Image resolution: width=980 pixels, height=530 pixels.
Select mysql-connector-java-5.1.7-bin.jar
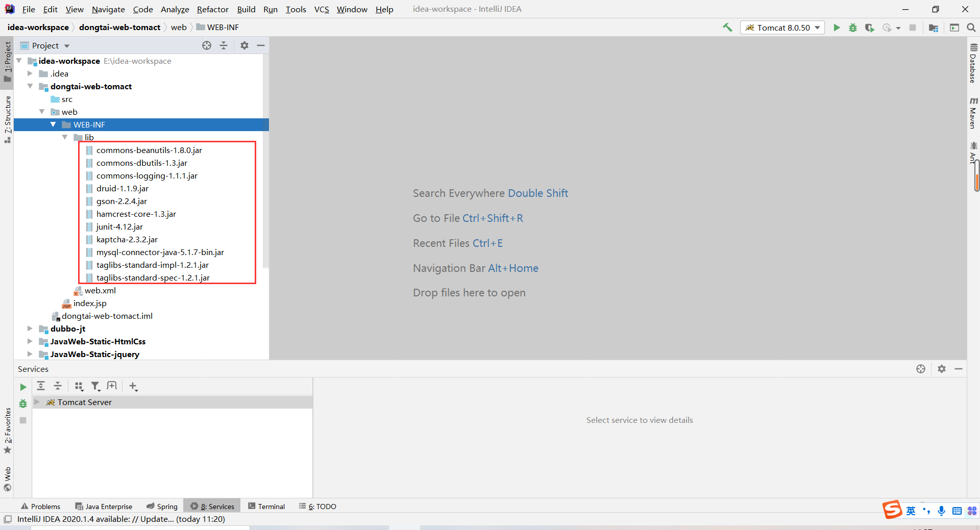point(160,252)
